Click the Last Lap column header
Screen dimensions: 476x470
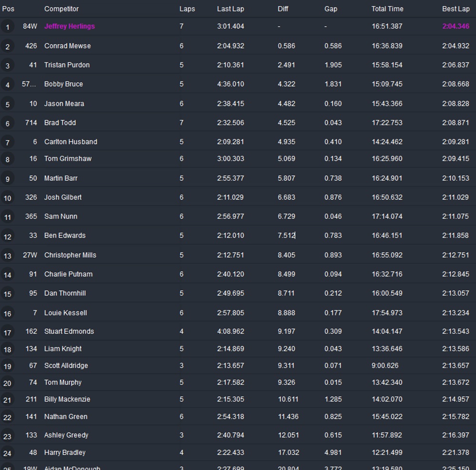tap(230, 9)
